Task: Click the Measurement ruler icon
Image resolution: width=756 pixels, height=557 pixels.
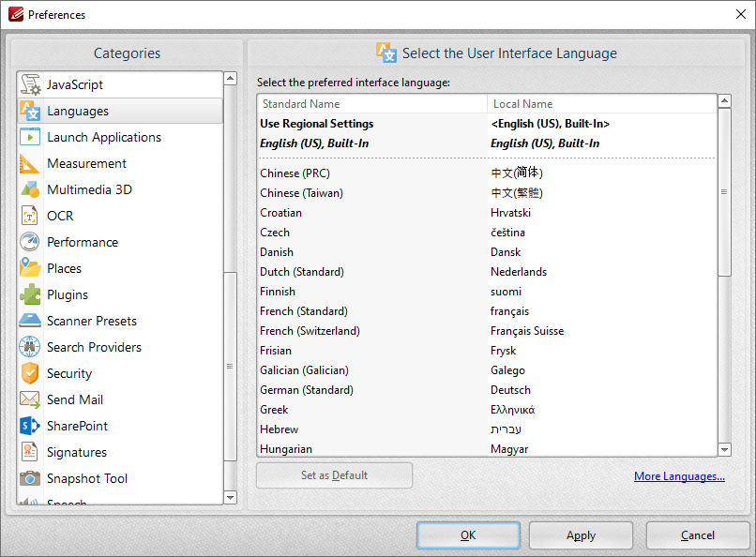Action: (x=29, y=163)
